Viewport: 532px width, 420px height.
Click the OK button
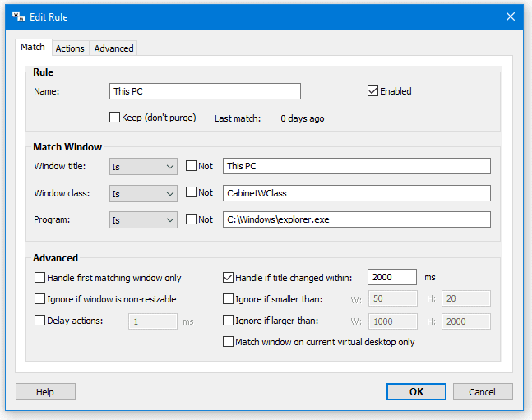point(417,392)
